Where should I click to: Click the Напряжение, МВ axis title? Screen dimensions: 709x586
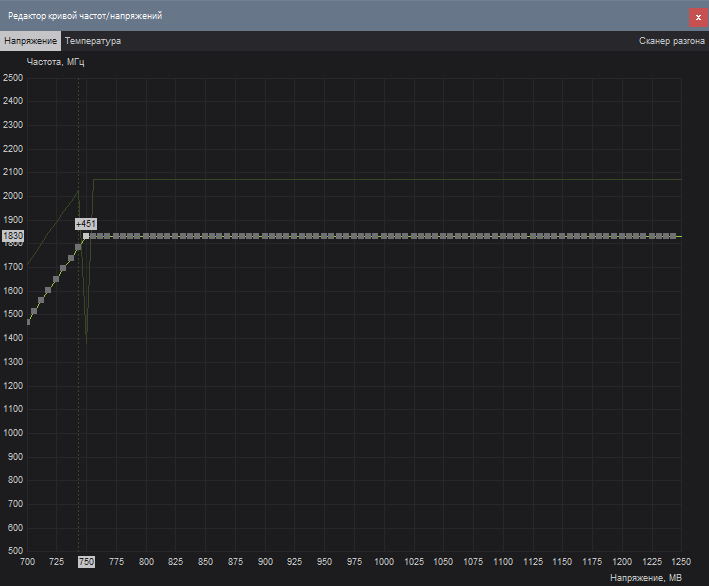coord(646,578)
